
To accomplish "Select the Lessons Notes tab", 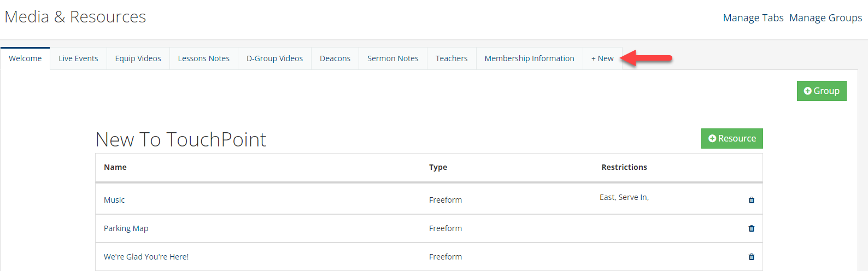I will point(203,58).
